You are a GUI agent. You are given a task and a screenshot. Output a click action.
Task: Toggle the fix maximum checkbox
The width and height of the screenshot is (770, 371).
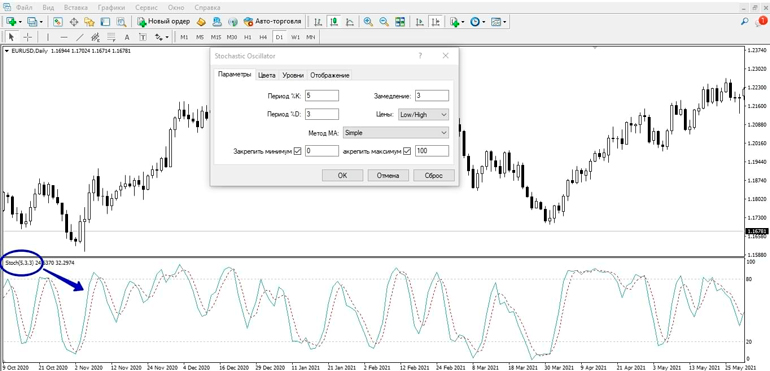[407, 151]
